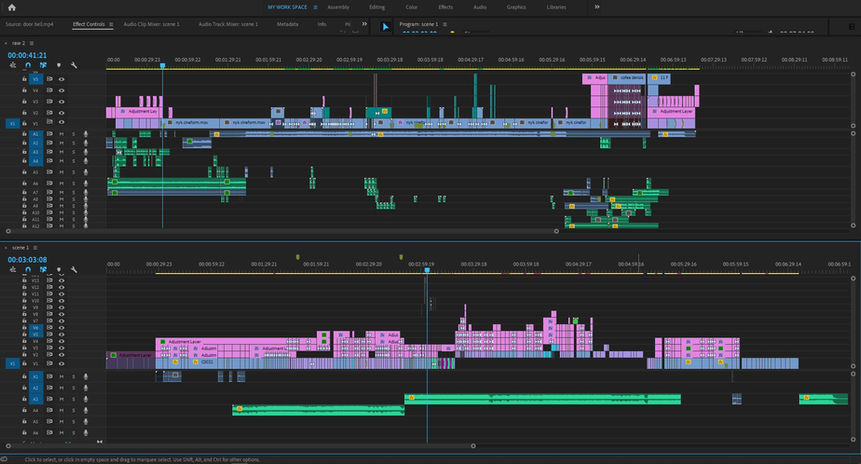The width and height of the screenshot is (861, 464).
Task: Switch to the Editing workspace
Action: coord(376,7)
